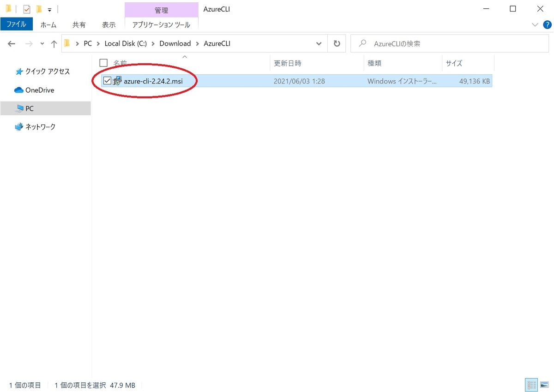Click the properties icon in quick access toolbar

point(27,9)
